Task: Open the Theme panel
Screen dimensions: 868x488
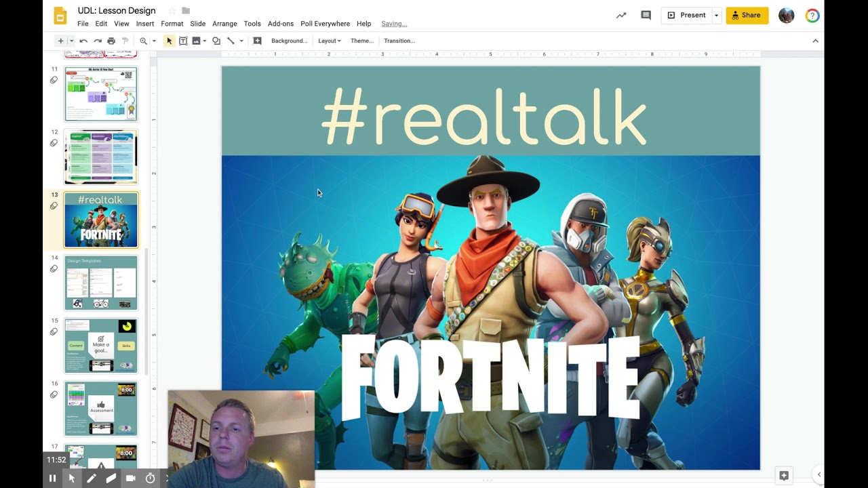Action: (x=362, y=41)
